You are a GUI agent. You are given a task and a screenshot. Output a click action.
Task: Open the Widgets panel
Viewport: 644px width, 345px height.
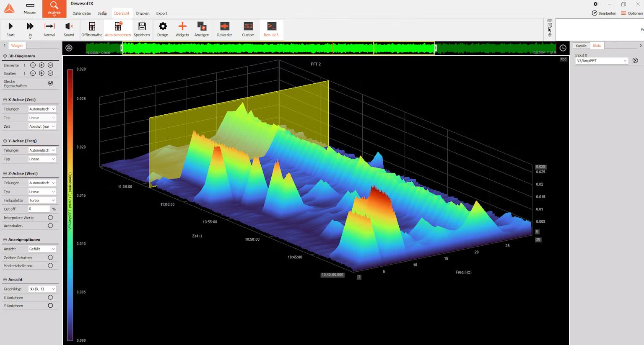click(x=182, y=28)
